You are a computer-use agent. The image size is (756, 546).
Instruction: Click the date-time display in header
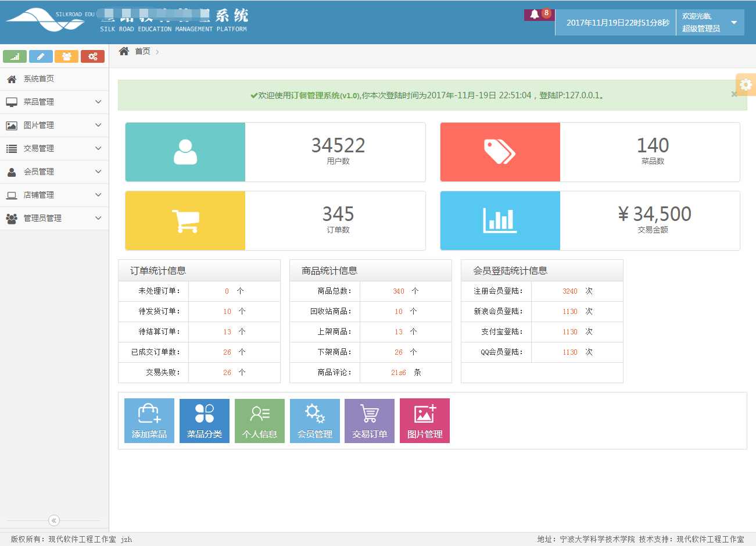[x=618, y=23]
